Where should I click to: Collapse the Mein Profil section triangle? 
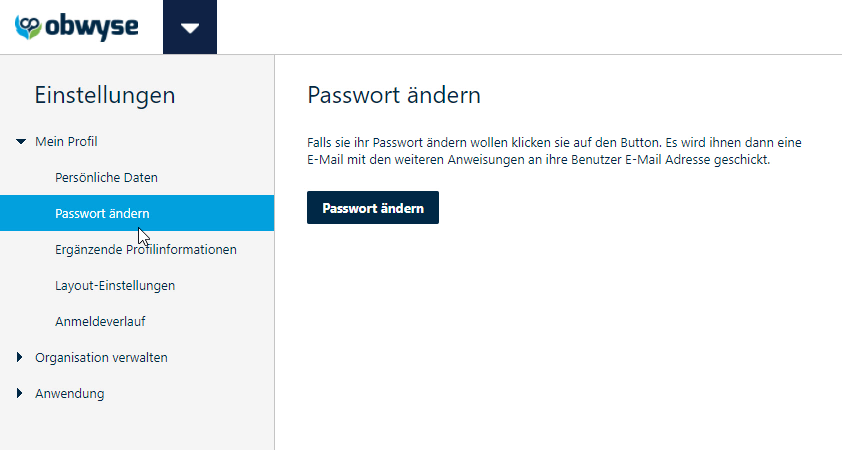(x=21, y=142)
